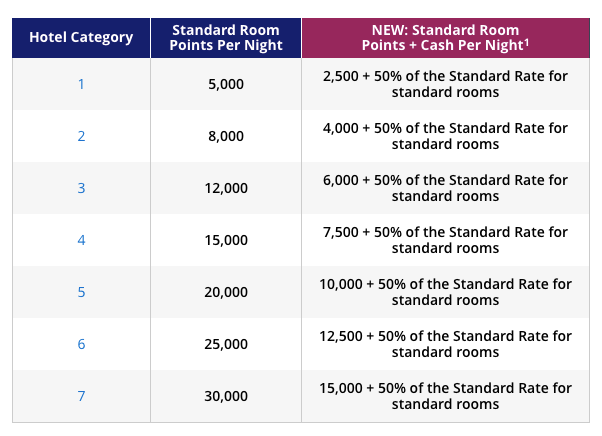Click the 15,000 + 50% Standard Rate cell
This screenshot has width=602, height=436.
pos(446,396)
